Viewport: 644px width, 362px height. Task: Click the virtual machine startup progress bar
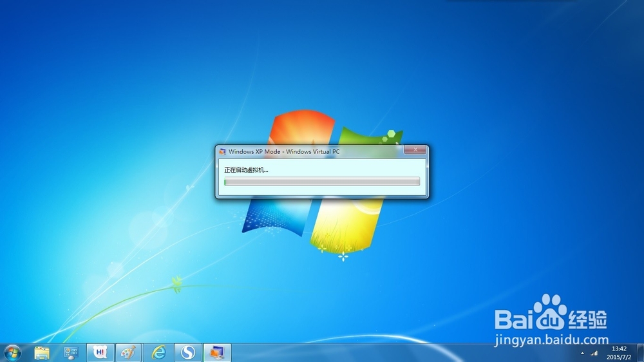point(322,181)
